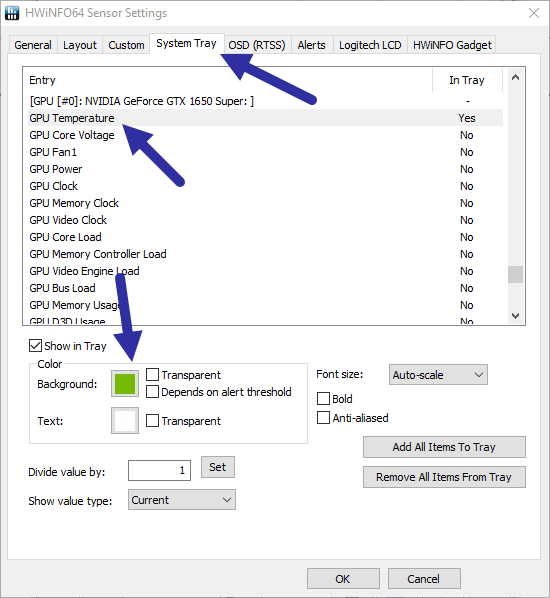Select the GPU Core Voltage entry

pos(265,135)
